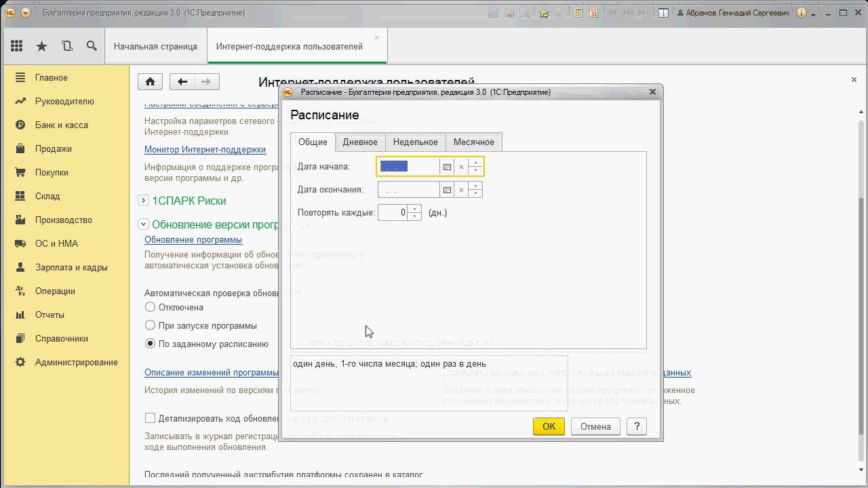Switch to the Недельное schedule tab
Image resolution: width=868 pixels, height=488 pixels.
click(x=416, y=142)
